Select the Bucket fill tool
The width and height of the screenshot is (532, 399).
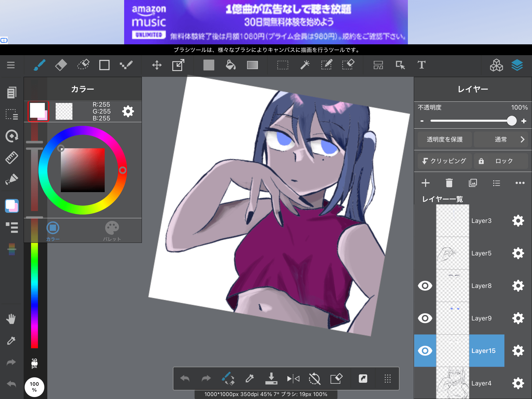tap(231, 65)
